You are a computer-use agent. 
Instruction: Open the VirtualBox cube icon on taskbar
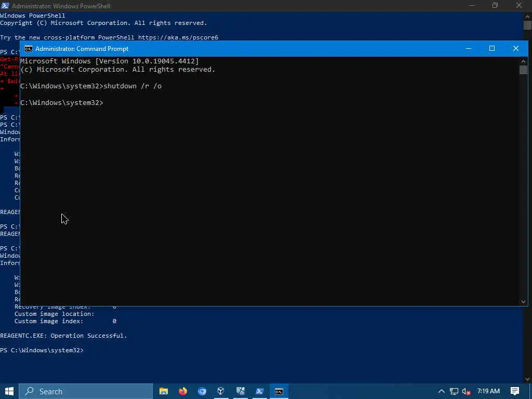coord(221,391)
